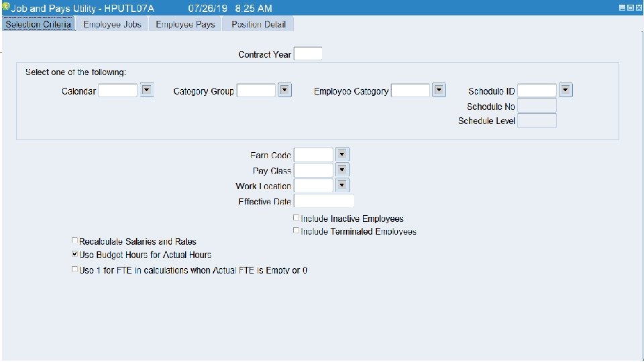The image size is (644, 362).
Task: Open the Employee Pays tab
Action: click(x=185, y=24)
